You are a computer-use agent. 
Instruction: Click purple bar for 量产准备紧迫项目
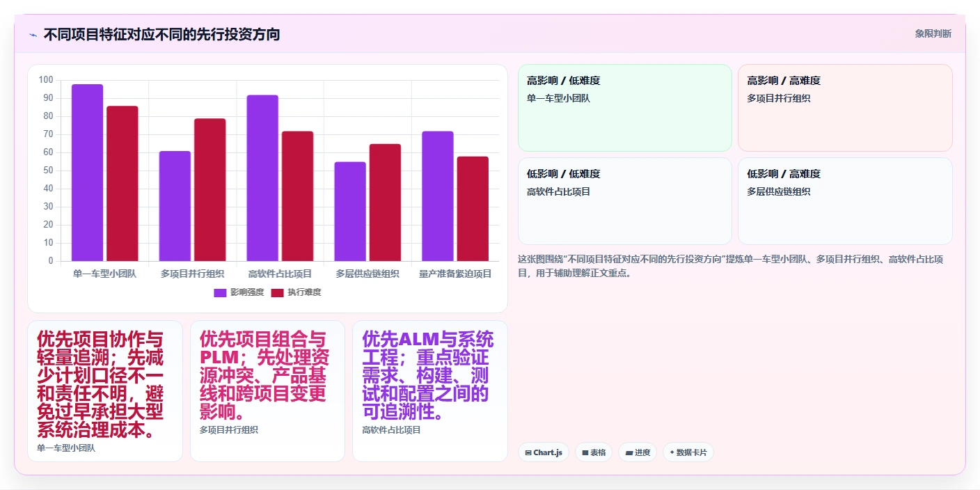(x=438, y=196)
